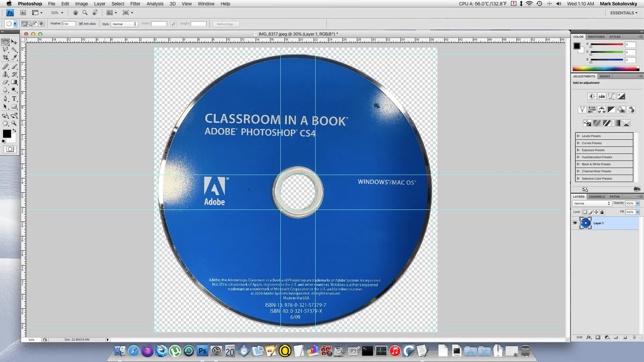Screen dimensions: 644x362
Task: Switch to the Channels tab
Action: click(597, 197)
